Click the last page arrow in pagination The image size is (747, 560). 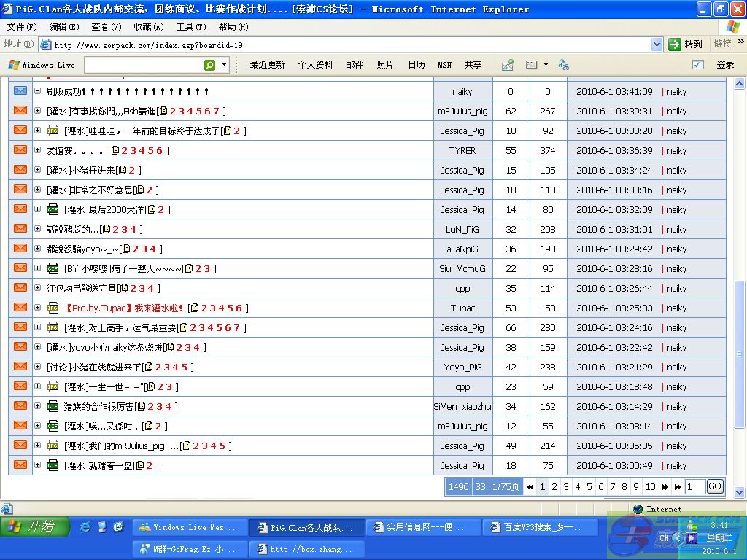click(678, 487)
